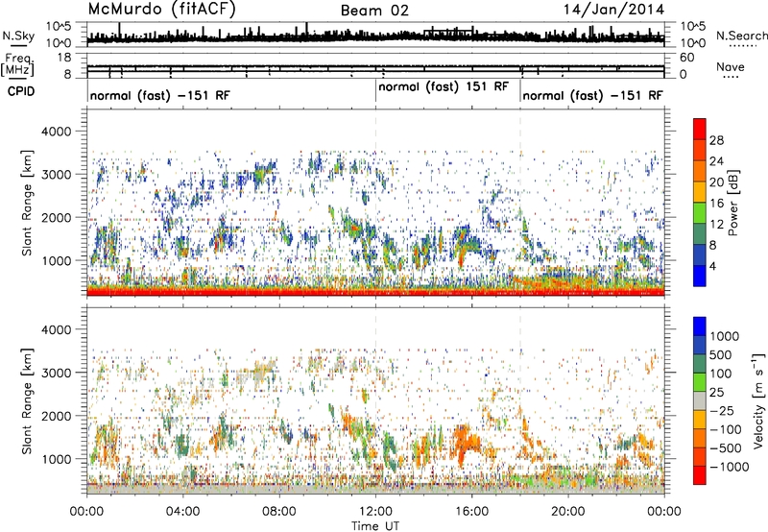This screenshot has width=768, height=532.
Task: Click the '60' Nave axis tick label
Action: (x=686, y=58)
